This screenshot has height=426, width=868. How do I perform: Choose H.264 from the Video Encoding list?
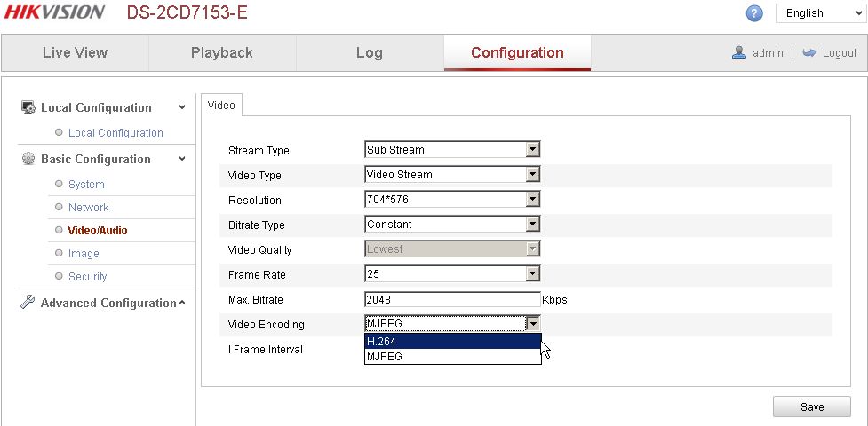pos(453,342)
